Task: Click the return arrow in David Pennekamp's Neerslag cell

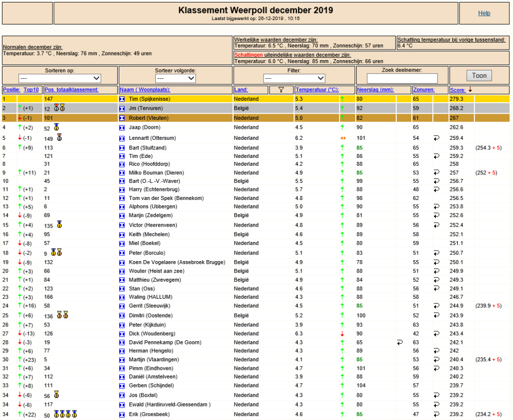Action: [399, 342]
